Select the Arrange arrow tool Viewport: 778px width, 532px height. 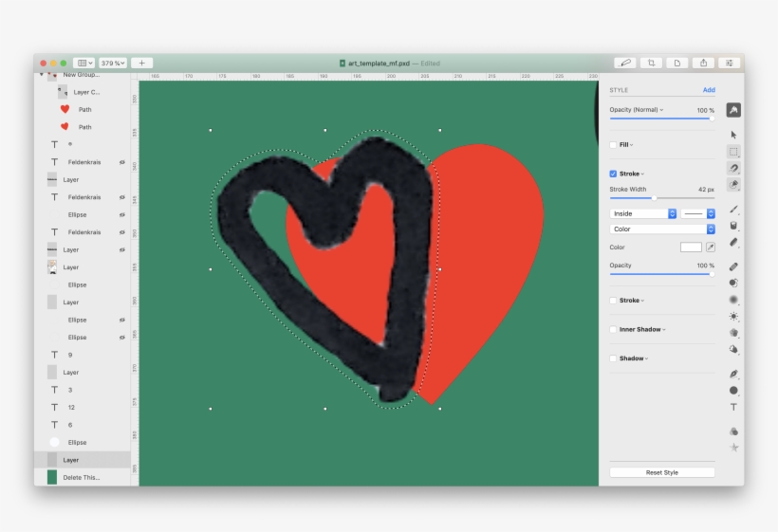click(x=733, y=135)
